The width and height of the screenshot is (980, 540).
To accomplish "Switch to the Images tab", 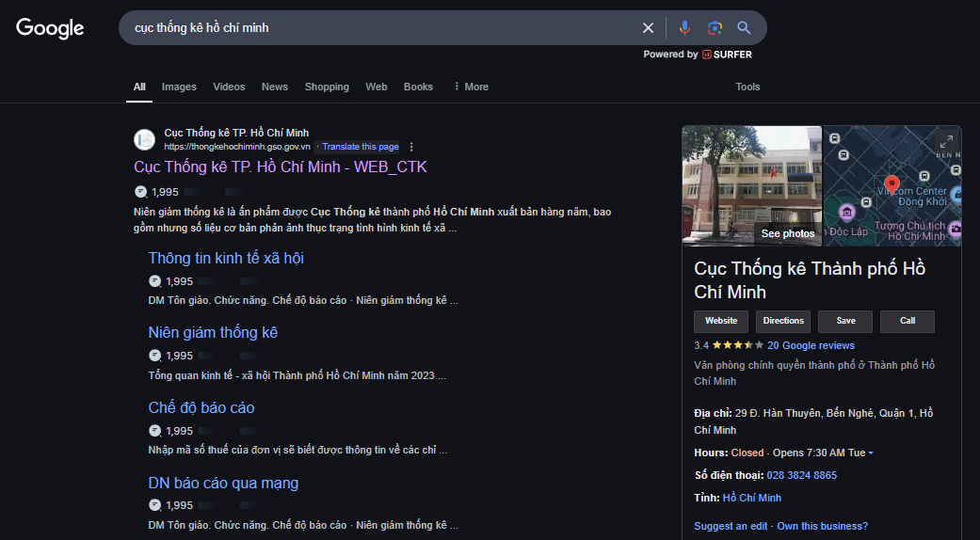I will tap(179, 87).
